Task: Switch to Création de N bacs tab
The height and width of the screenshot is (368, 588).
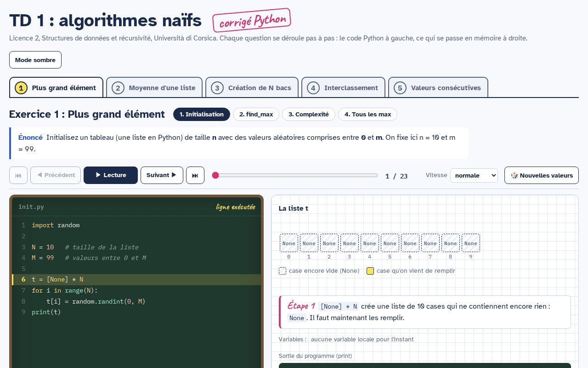Action: coord(252,87)
